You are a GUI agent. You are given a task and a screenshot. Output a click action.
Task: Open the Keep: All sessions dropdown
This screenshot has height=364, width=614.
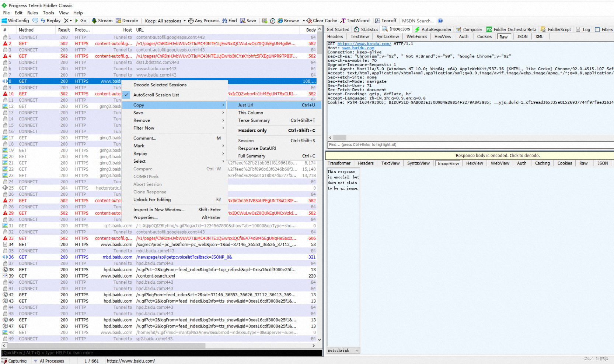point(165,21)
